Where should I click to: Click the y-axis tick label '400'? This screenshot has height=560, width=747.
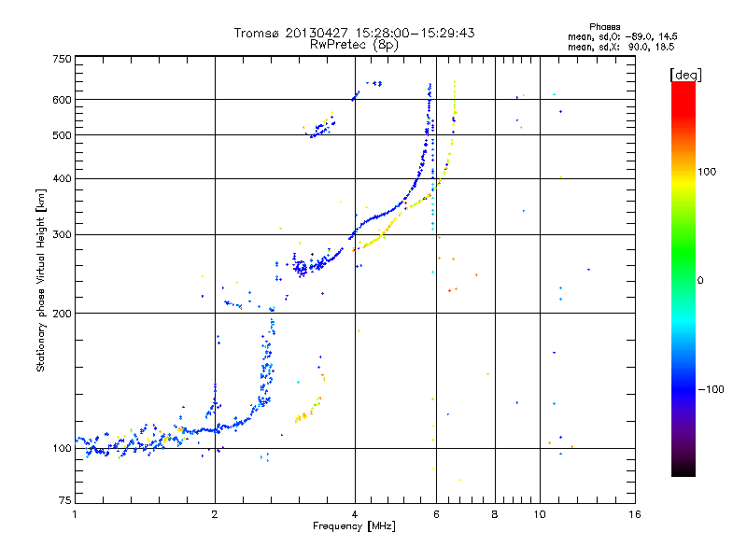click(x=62, y=179)
